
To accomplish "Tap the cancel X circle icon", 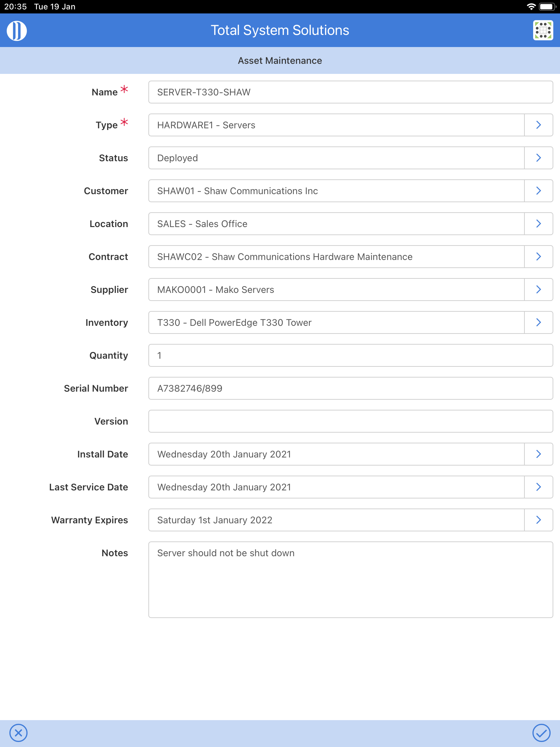I will click(x=18, y=733).
